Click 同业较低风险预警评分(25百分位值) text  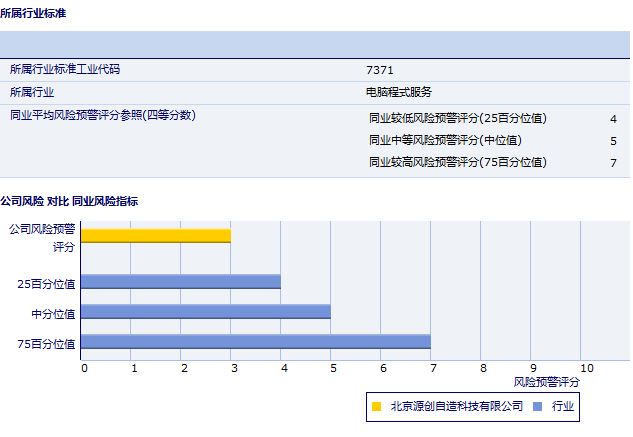pyautogui.click(x=458, y=118)
